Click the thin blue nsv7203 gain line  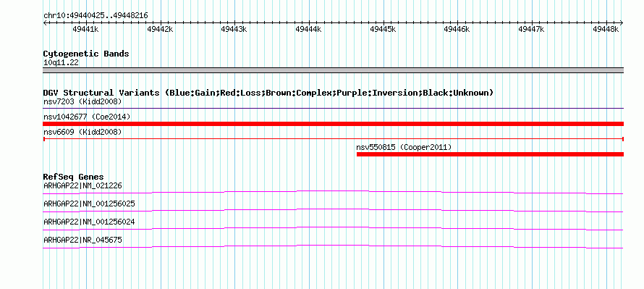pyautogui.click(x=333, y=109)
